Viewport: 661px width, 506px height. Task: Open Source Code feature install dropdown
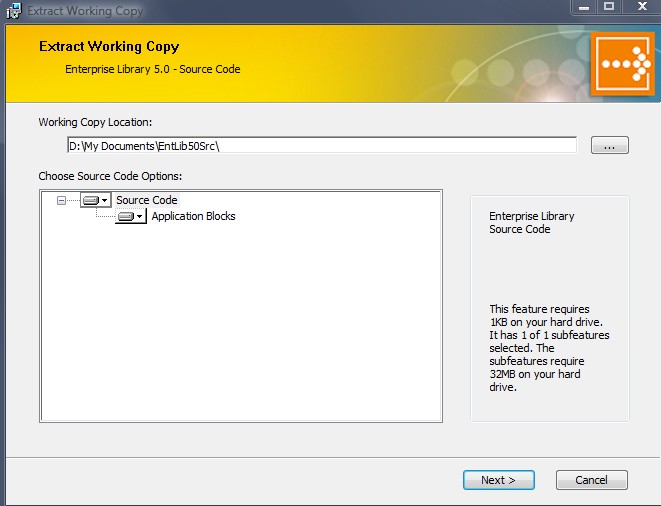pyautogui.click(x=96, y=200)
